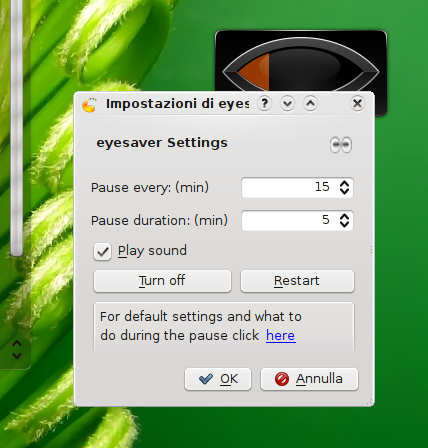Click the "eyesaver Settings" heading
This screenshot has height=448, width=428.
click(x=162, y=143)
